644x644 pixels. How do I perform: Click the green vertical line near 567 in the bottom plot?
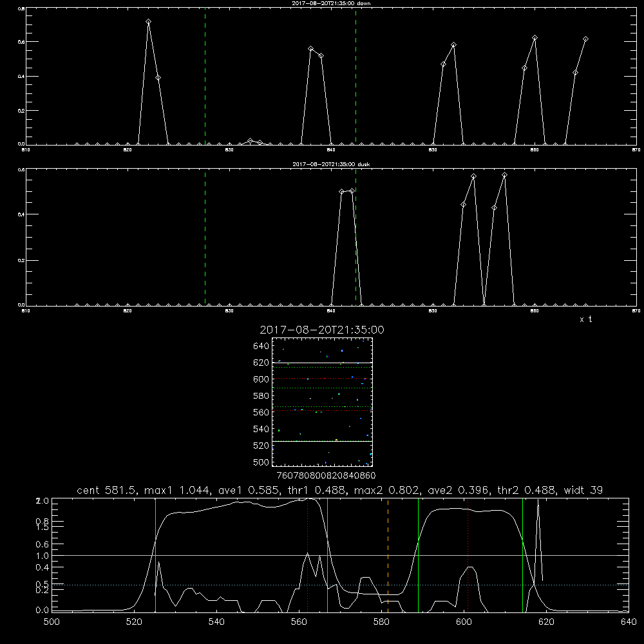click(x=327, y=555)
